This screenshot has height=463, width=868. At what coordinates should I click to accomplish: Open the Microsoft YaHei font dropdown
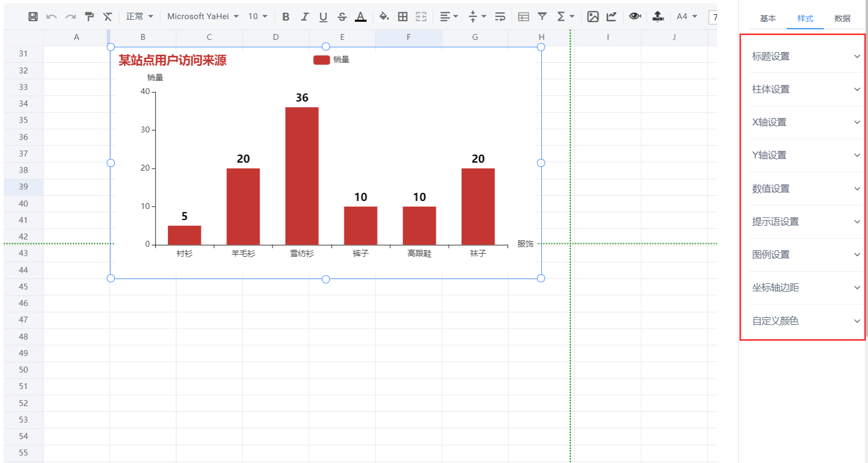203,16
